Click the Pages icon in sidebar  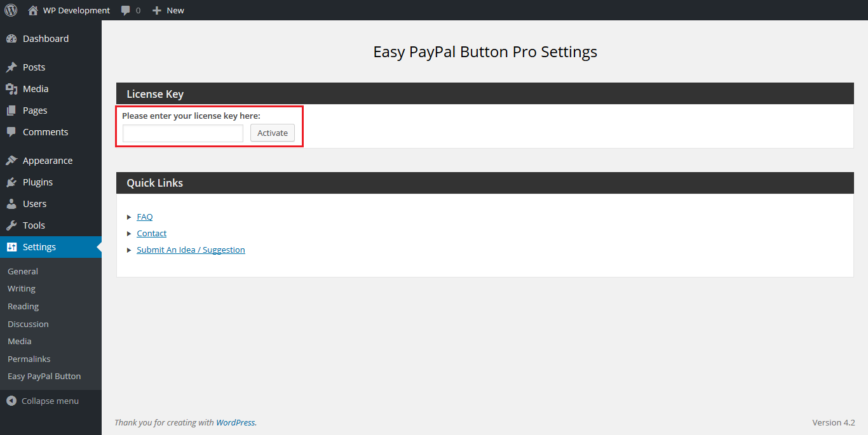point(11,110)
